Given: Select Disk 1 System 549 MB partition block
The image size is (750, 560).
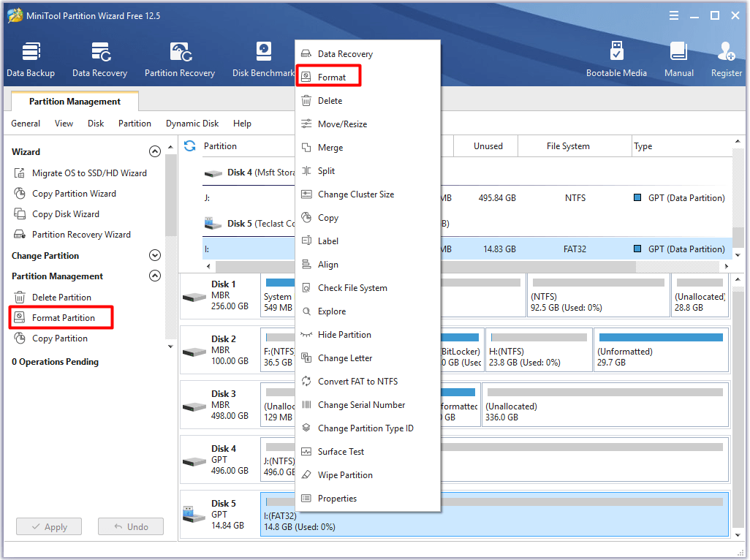Looking at the screenshot, I should click(278, 295).
